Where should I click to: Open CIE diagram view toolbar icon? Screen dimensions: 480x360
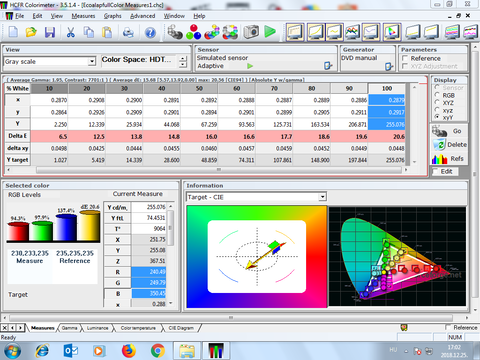(392, 32)
